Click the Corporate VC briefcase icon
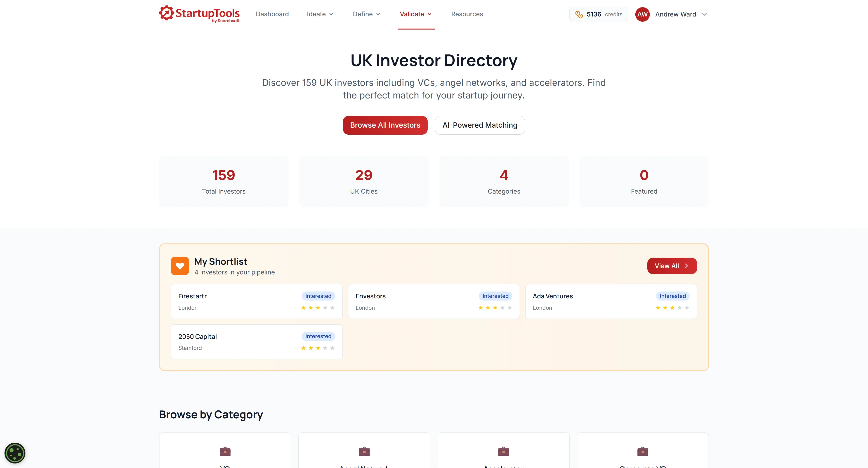Screen dimensions: 868x468 point(643,451)
